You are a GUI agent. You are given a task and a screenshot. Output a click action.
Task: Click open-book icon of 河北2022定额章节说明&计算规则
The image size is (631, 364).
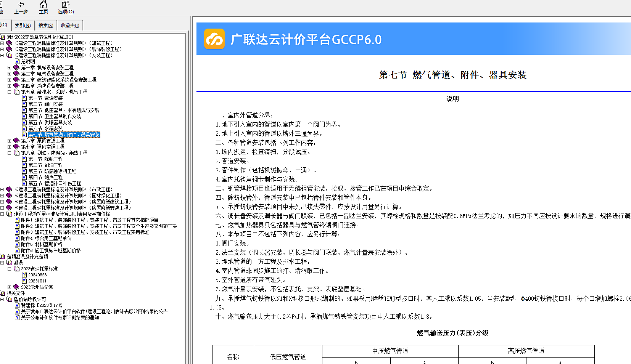click(x=2, y=37)
